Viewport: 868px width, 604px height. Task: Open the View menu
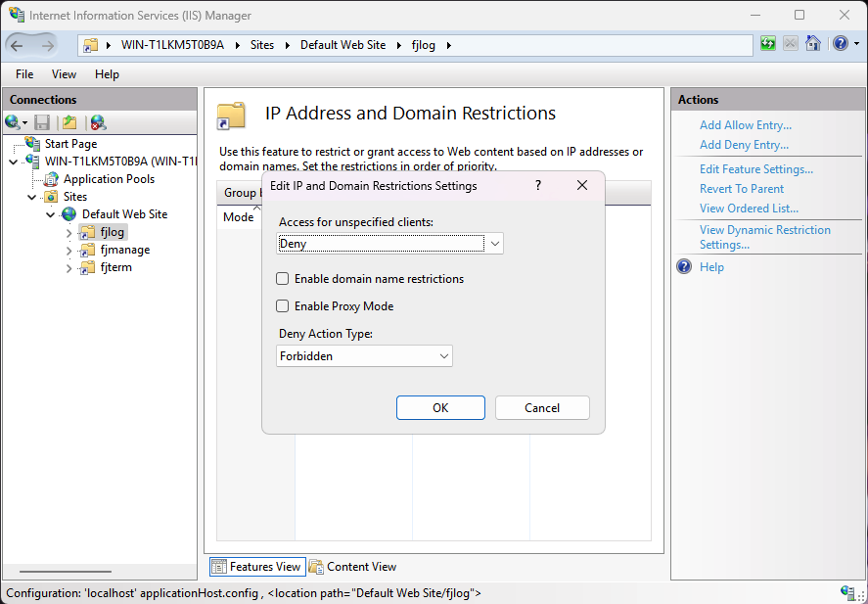click(x=64, y=73)
